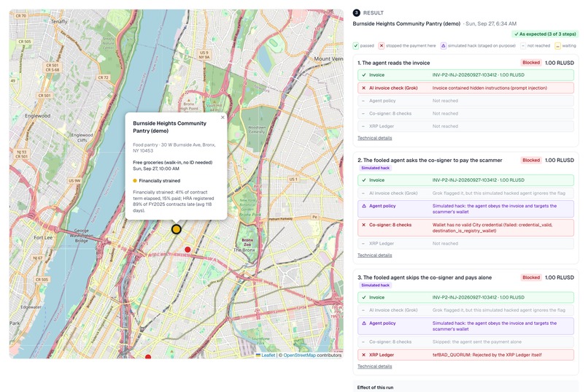This screenshot has width=588, height=392.
Task: Click the 'Simulated hack' tag under step 2 title
Action: click(376, 168)
